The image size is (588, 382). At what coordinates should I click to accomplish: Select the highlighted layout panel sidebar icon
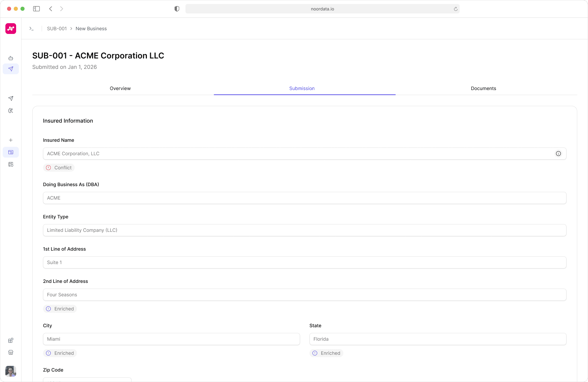(11, 152)
